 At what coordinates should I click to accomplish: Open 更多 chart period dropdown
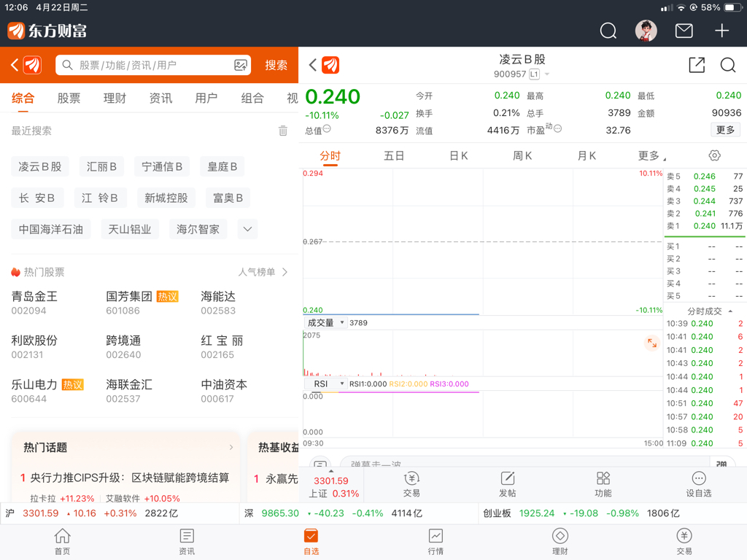[x=651, y=156]
